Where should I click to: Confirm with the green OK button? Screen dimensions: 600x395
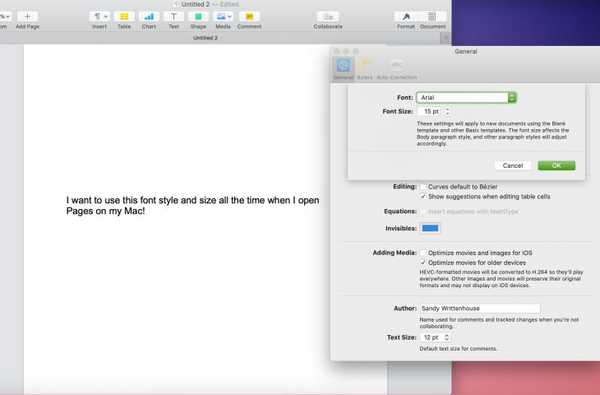(x=556, y=165)
